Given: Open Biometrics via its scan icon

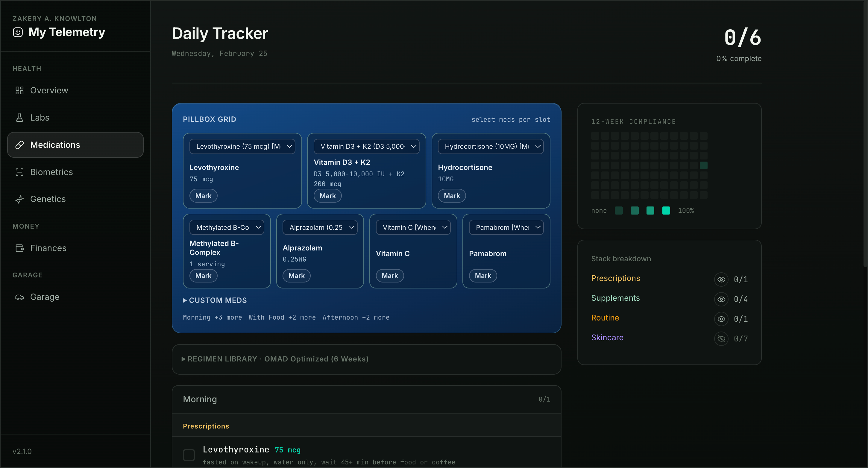Looking at the screenshot, I should pyautogui.click(x=19, y=172).
